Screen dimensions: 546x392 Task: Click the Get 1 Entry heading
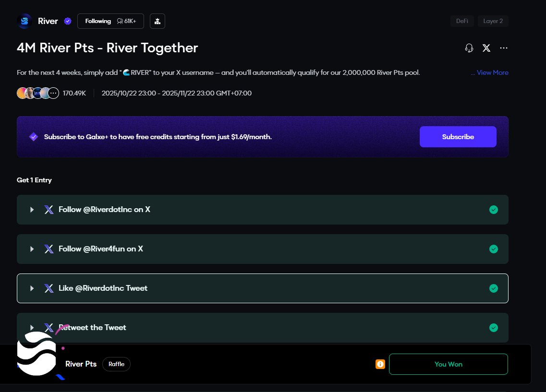tap(34, 180)
